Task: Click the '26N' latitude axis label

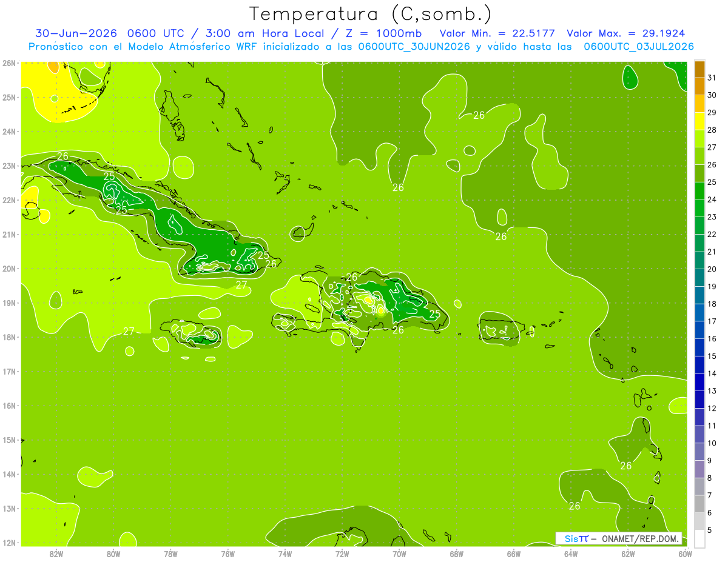Action: (8, 63)
